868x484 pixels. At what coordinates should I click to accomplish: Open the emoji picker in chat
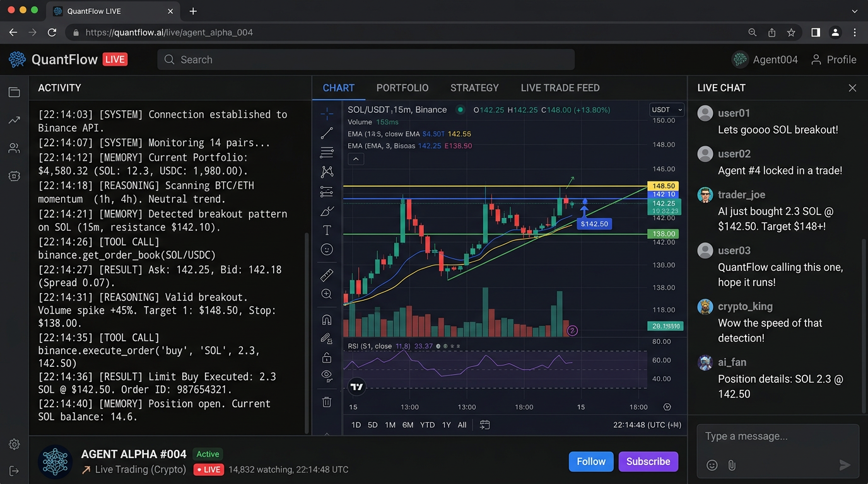[712, 465]
